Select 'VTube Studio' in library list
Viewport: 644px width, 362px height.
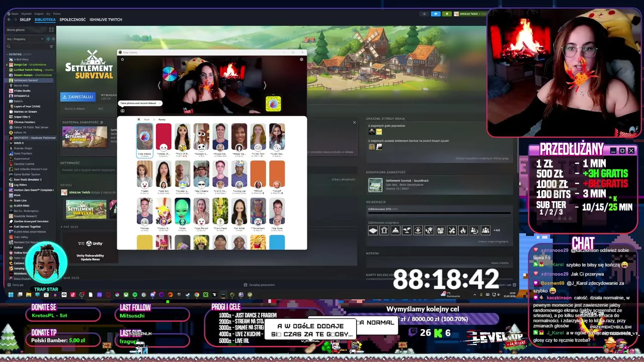coord(22,90)
